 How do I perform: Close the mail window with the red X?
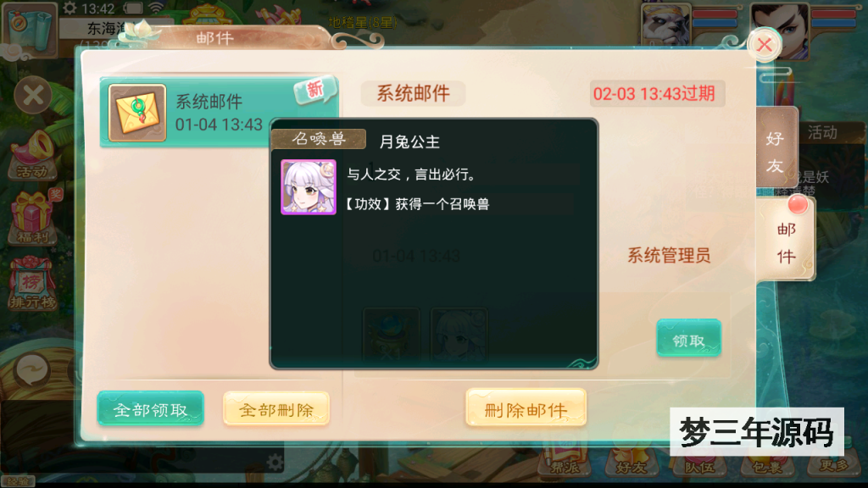(765, 45)
